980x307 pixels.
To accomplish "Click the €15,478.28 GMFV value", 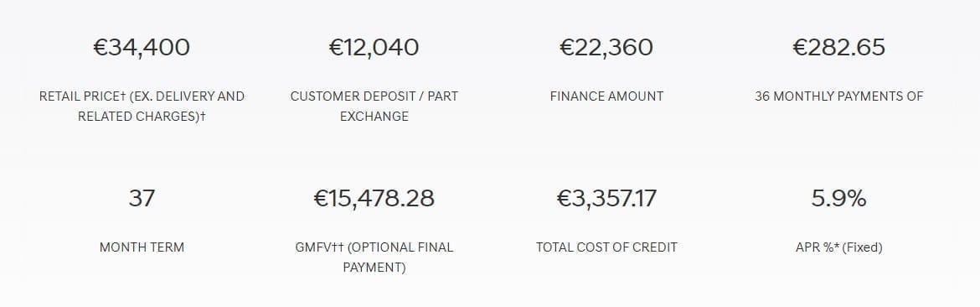I will [374, 198].
